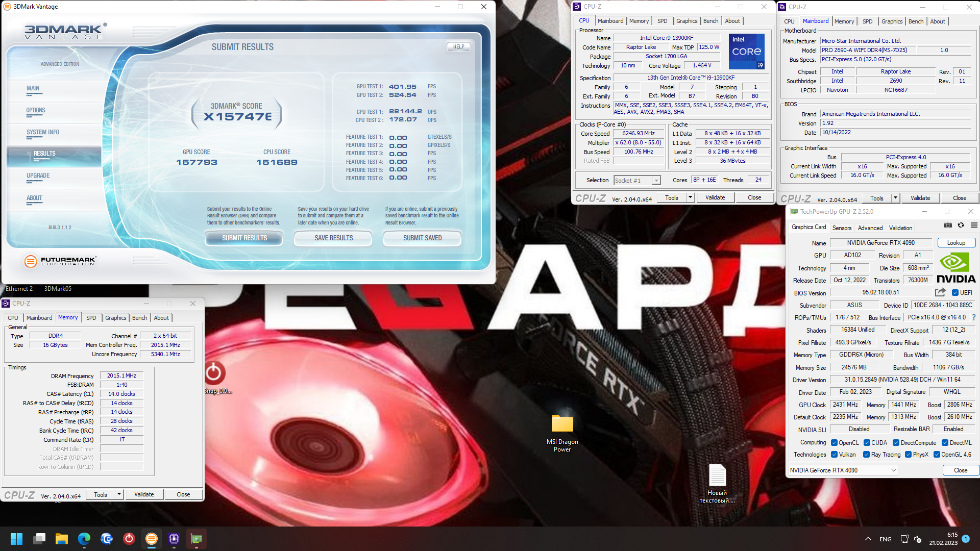The width and height of the screenshot is (980, 551).
Task: Click the ENG language indicator
Action: point(886,539)
